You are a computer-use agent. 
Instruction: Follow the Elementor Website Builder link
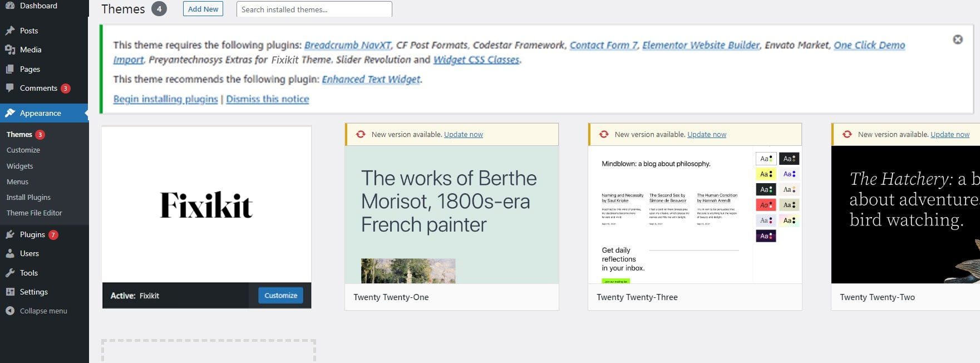701,45
